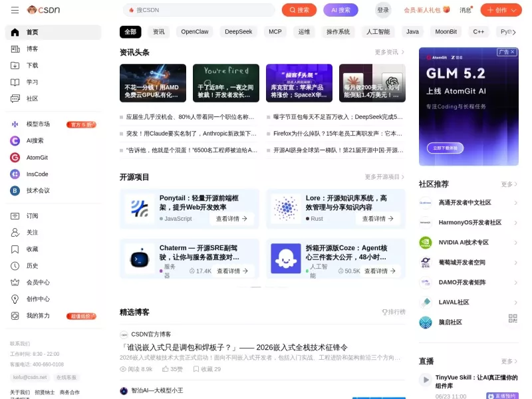The height and width of the screenshot is (399, 532).
Task: Switch to the 人工智能 tab
Action: [378, 32]
